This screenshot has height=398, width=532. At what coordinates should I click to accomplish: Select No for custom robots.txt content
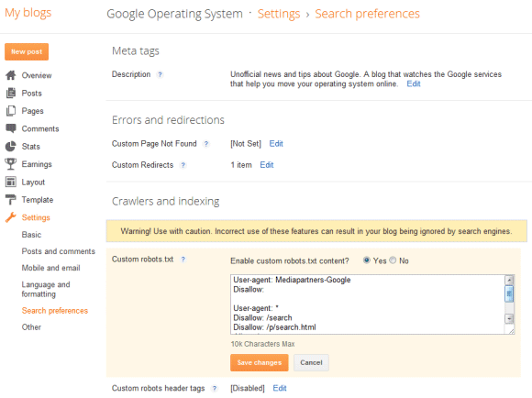[x=393, y=260]
